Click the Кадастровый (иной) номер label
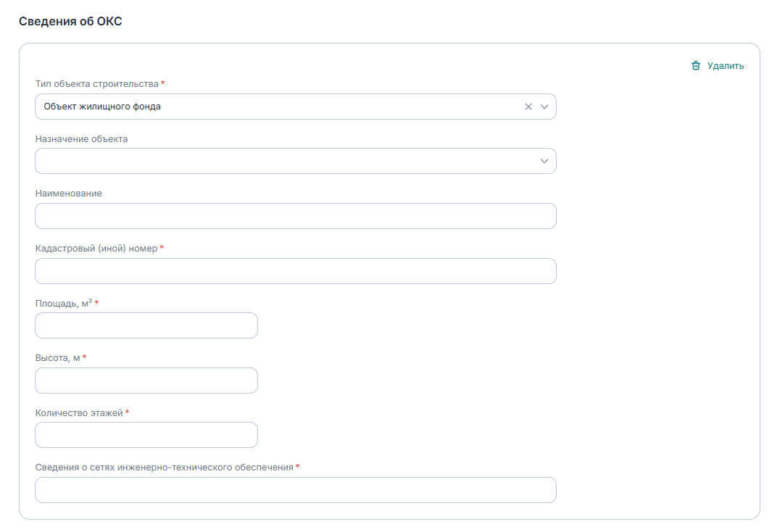The image size is (777, 532). pos(96,249)
